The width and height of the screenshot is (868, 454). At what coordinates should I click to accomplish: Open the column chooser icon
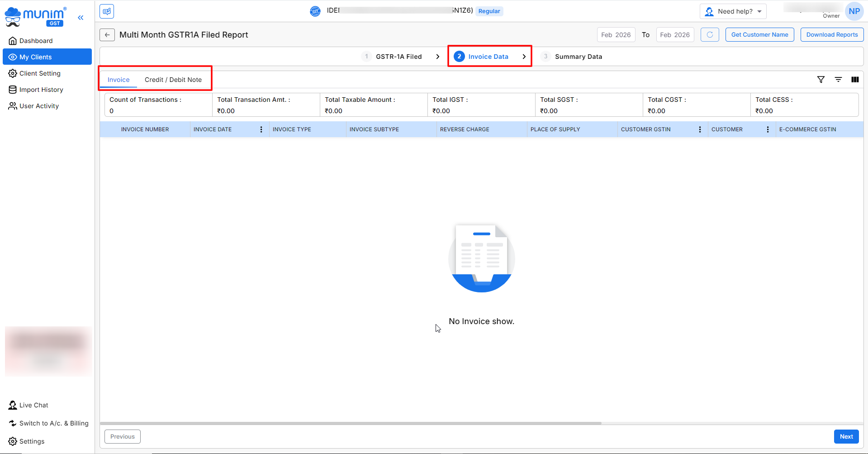855,80
